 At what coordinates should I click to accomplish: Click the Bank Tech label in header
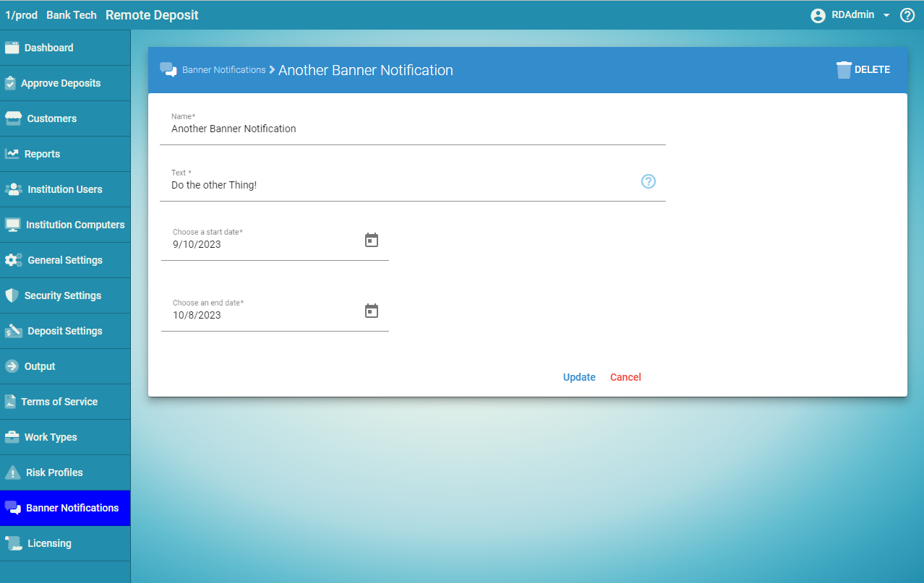72,15
